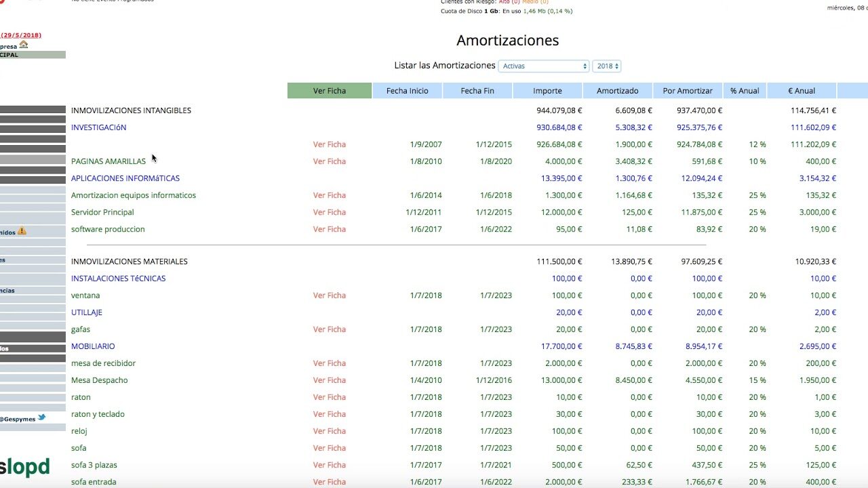The height and width of the screenshot is (488, 868).
Task: Click the 15 % annual rate cell
Action: tap(757, 380)
